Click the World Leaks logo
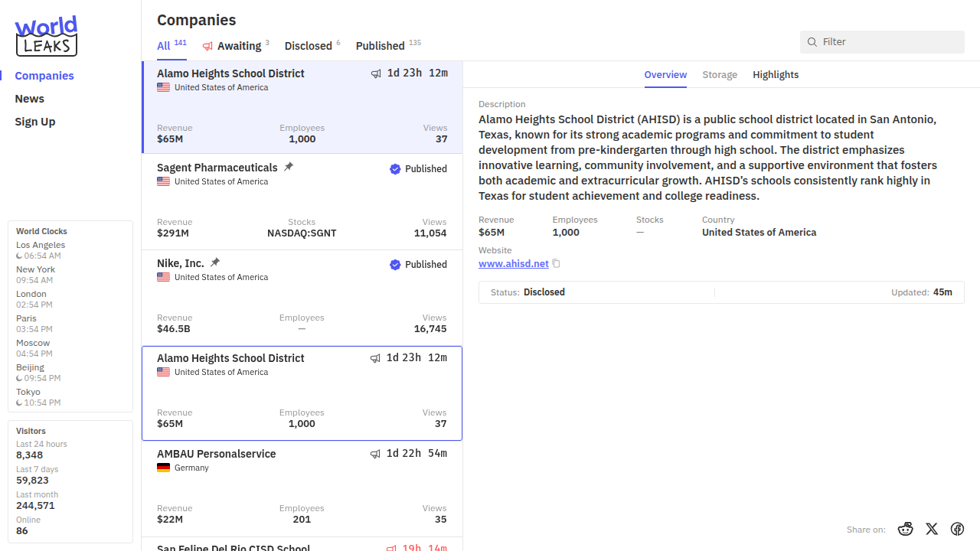Viewport: 980px width, 551px height. pos(46,36)
